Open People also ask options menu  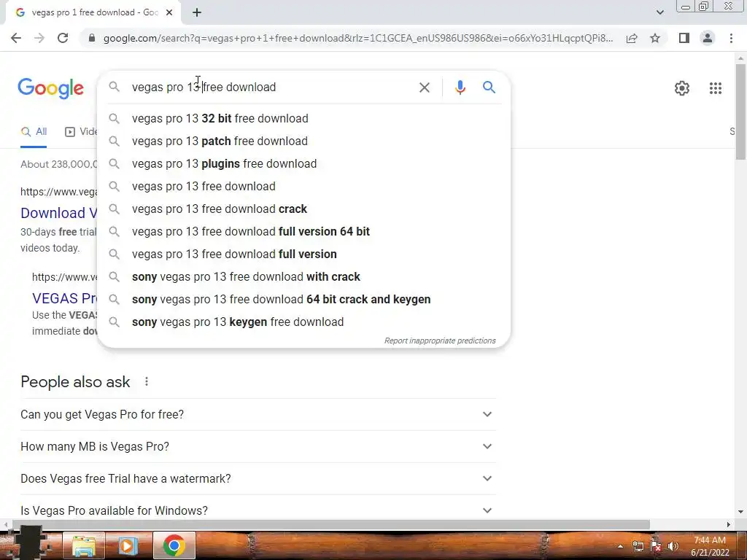pos(147,381)
